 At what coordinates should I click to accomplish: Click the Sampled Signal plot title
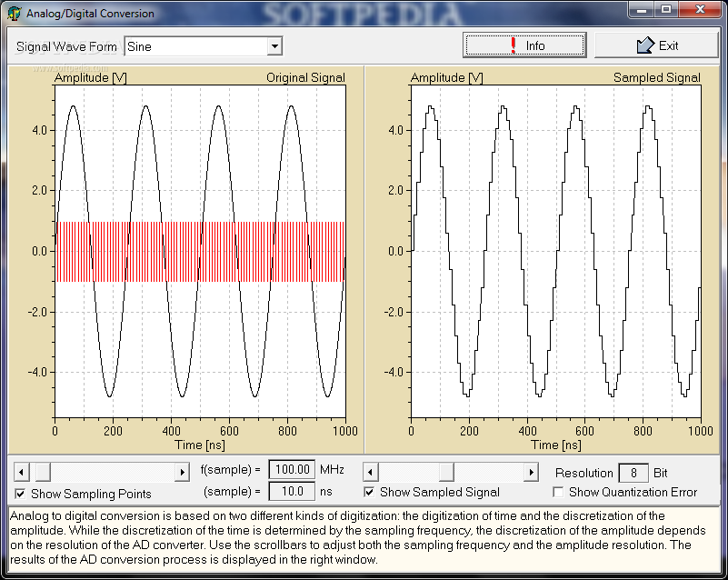tap(656, 77)
